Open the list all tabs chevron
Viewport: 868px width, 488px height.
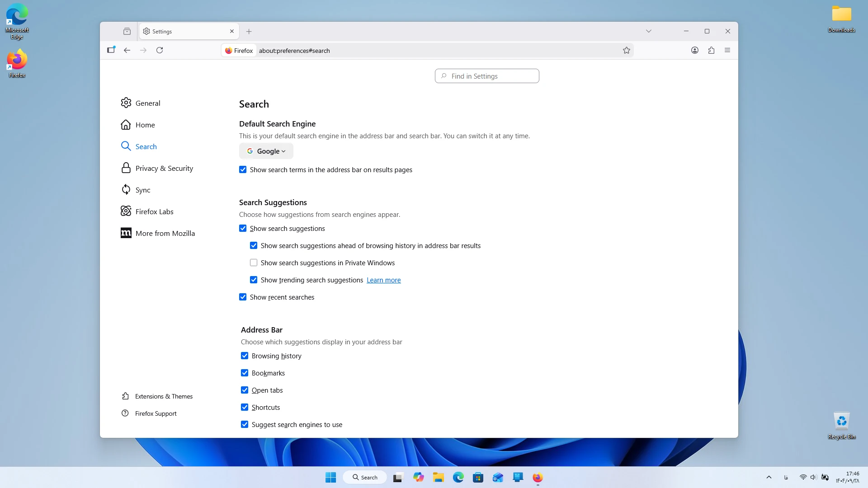click(x=649, y=31)
